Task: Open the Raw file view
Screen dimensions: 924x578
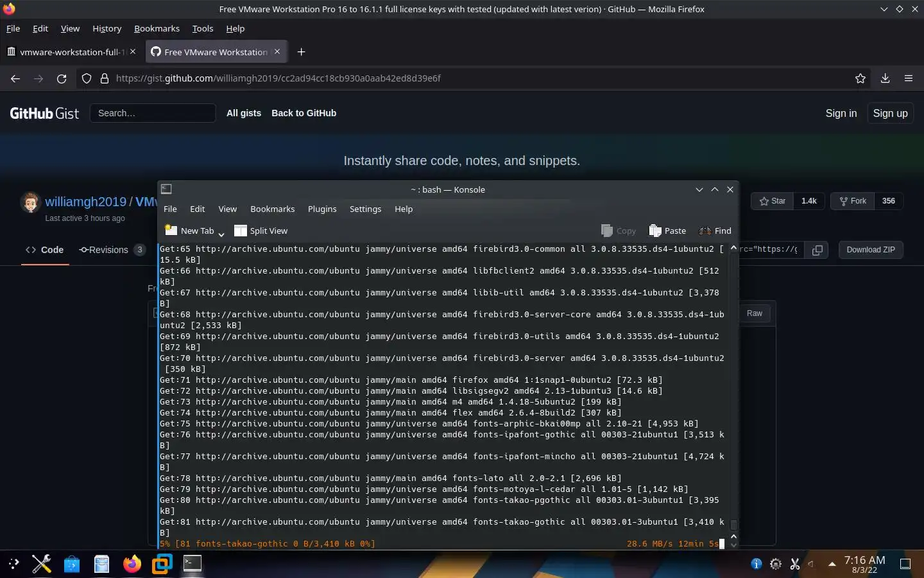Action: (755, 313)
